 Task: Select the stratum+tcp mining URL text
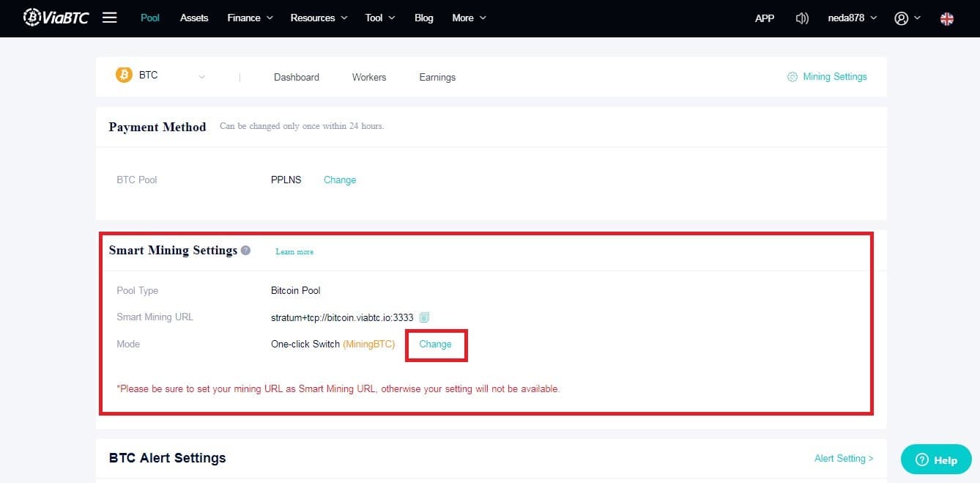click(342, 317)
